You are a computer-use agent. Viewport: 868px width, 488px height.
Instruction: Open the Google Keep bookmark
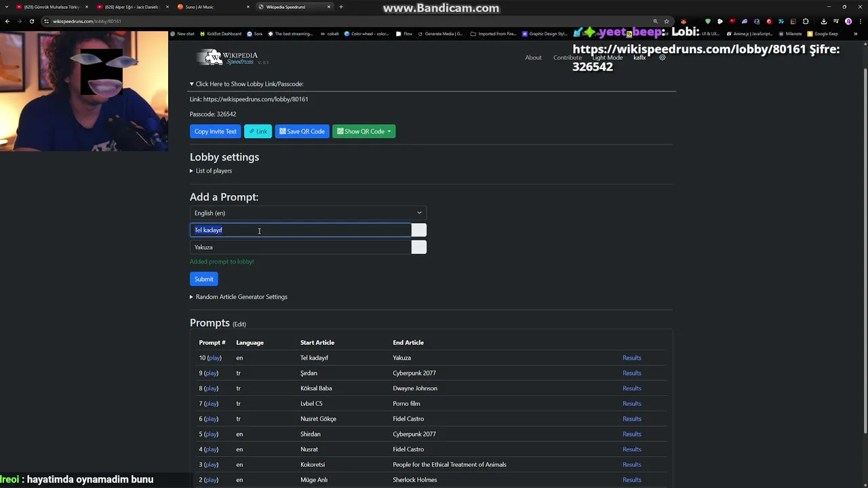click(x=823, y=34)
